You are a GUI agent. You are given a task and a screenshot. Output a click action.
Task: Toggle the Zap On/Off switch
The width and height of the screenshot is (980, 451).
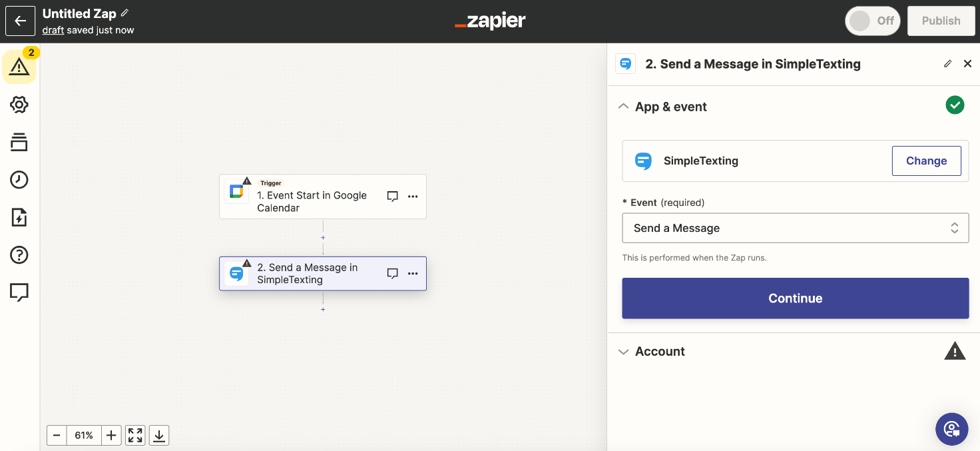[872, 21]
